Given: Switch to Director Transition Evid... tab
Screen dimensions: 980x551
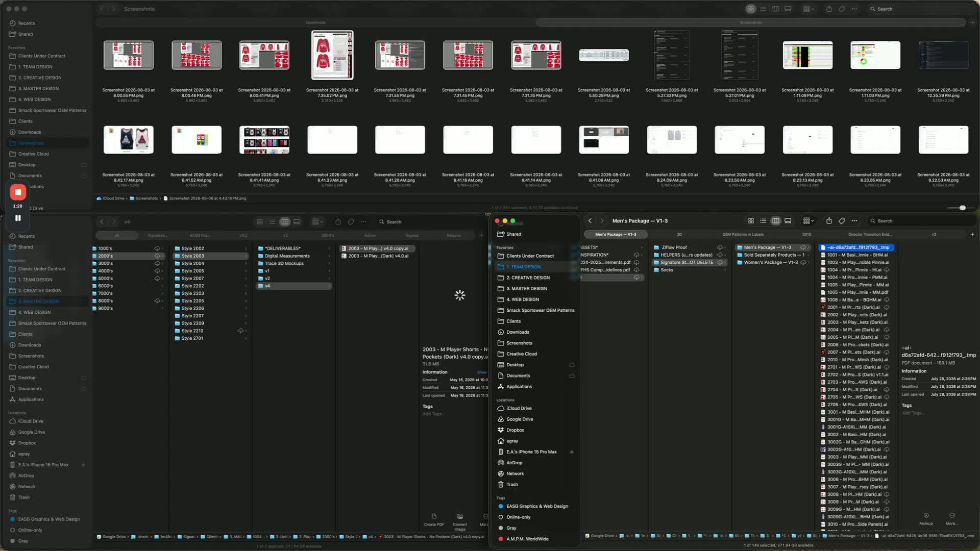Looking at the screenshot, I should tap(870, 235).
